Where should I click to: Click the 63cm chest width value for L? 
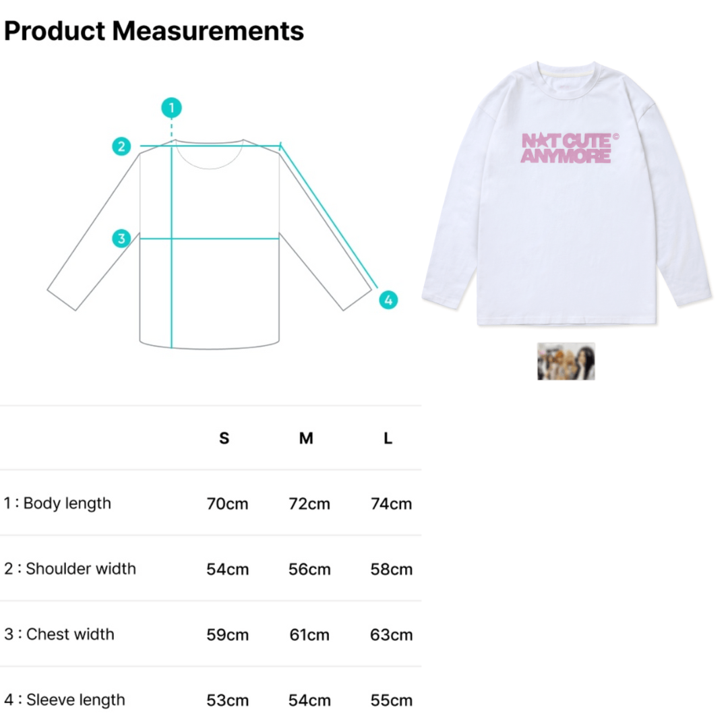[391, 634]
